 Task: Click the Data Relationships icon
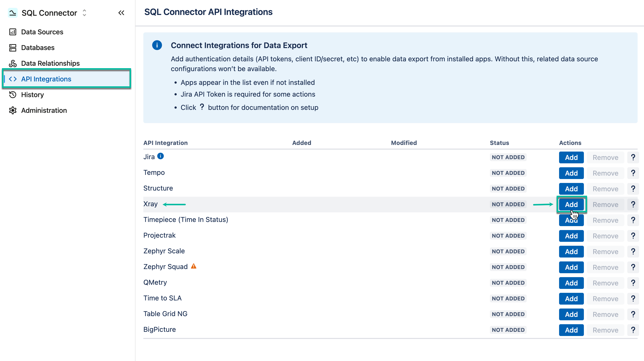[13, 63]
